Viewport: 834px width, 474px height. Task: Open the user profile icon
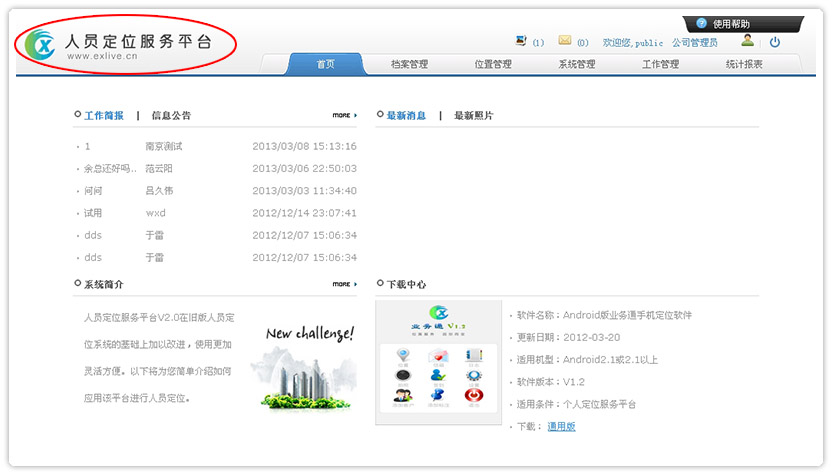point(747,41)
